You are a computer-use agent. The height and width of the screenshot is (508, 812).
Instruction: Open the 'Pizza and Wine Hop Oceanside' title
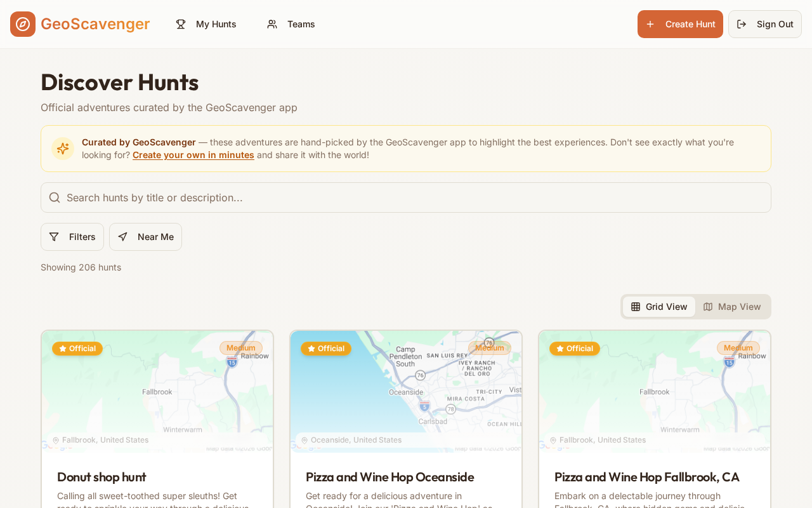point(390,477)
